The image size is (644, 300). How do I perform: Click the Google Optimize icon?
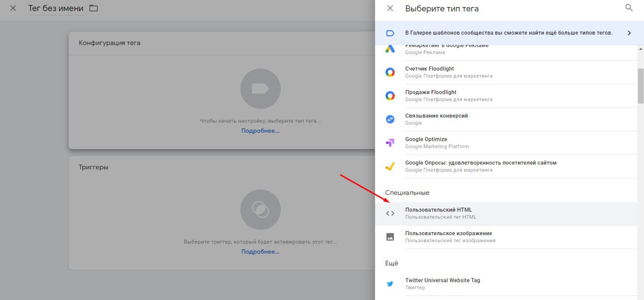(x=390, y=143)
